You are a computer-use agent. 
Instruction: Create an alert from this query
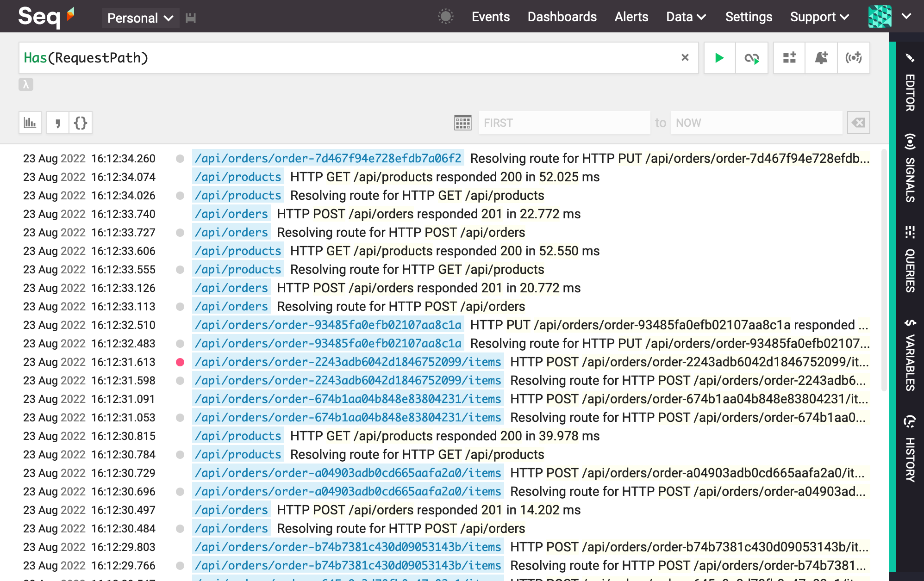(x=821, y=58)
